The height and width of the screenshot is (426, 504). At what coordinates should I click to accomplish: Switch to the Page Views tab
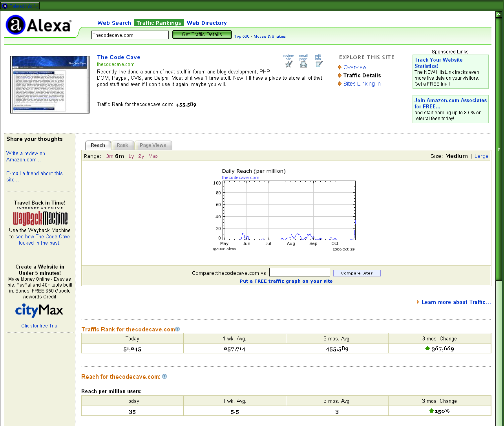pyautogui.click(x=153, y=145)
